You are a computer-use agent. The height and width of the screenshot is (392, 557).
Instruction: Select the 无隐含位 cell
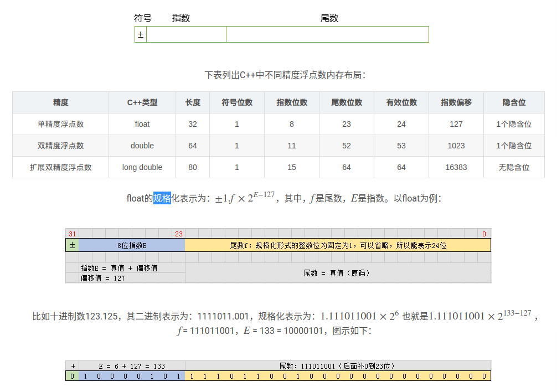point(514,167)
